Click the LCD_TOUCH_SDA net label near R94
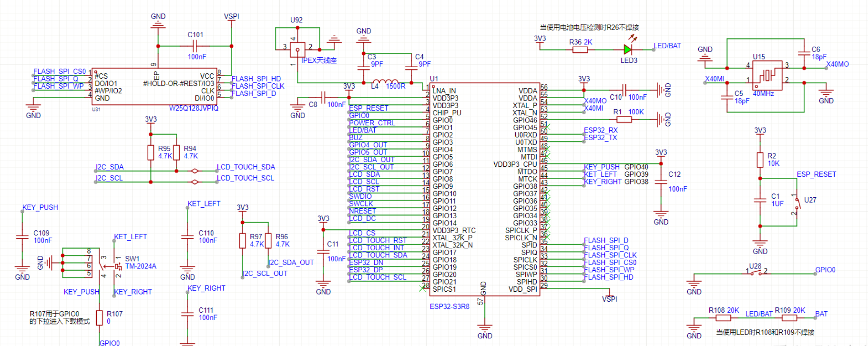This screenshot has width=868, height=346. pos(245,167)
